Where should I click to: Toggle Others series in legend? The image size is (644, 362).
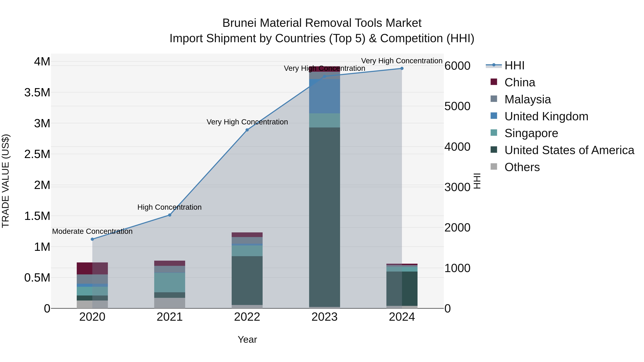pos(515,167)
